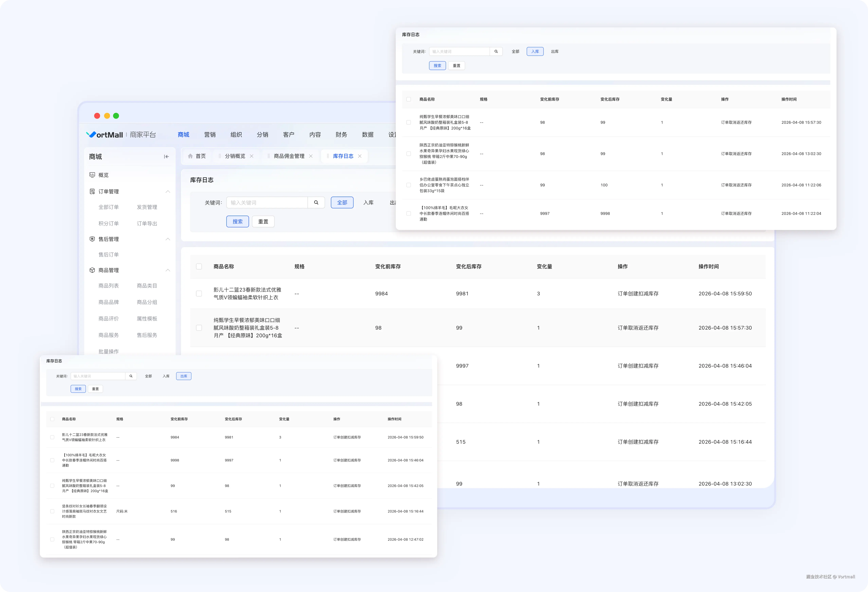
Task: Click the 订单管理 order icon
Action: (x=92, y=191)
